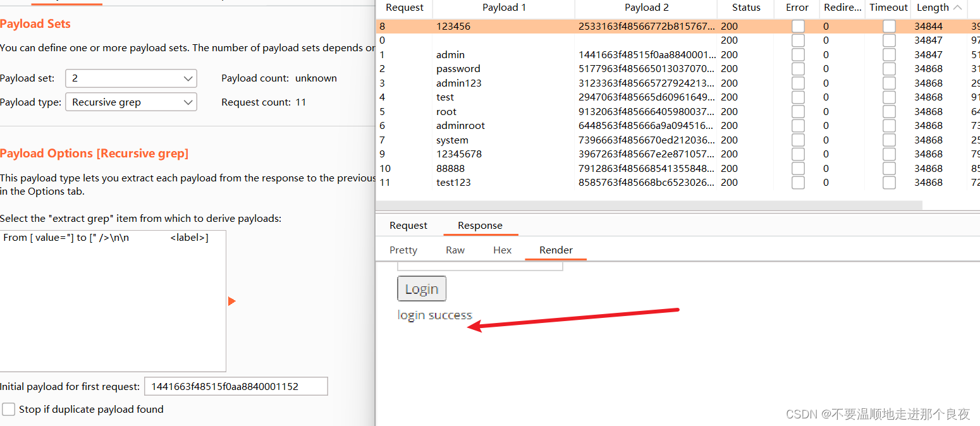
Task: Toggle Error checkbox for request 8 row
Action: click(x=799, y=27)
